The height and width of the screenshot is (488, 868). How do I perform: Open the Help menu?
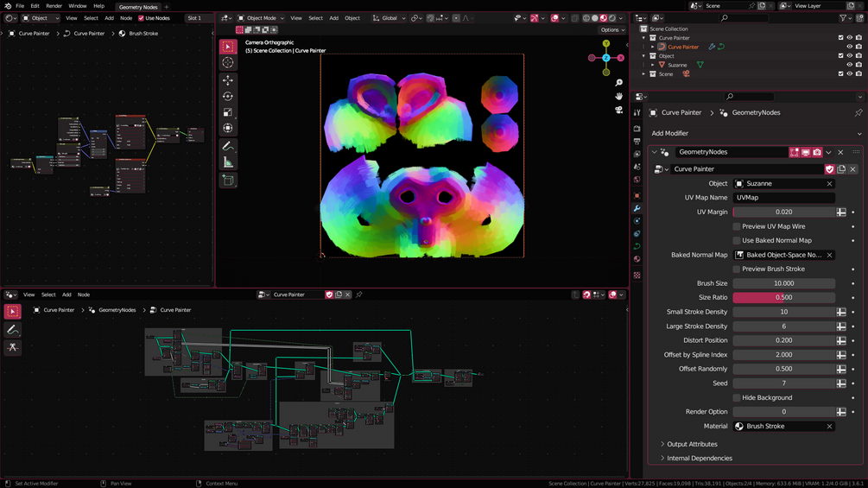(x=98, y=6)
